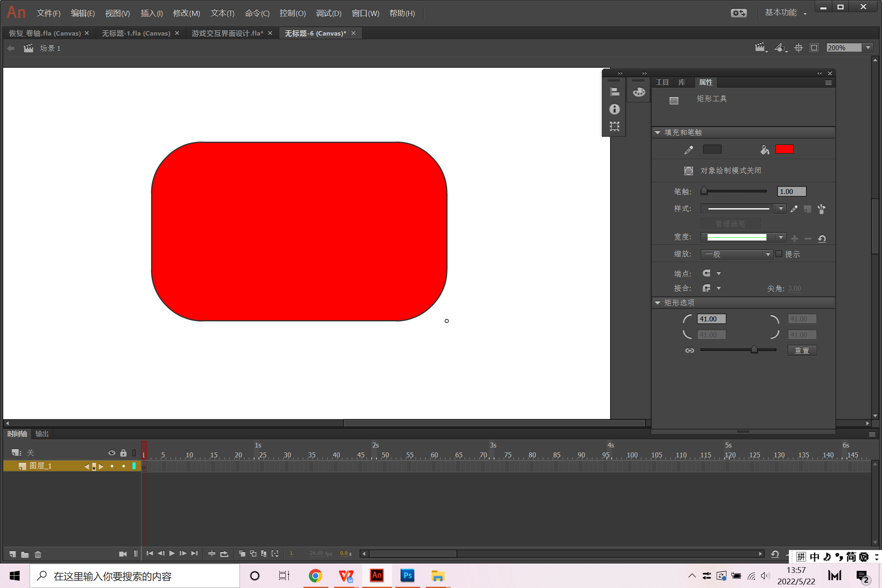Open the Info panel icon
This screenshot has width=882, height=588.
tap(615, 109)
